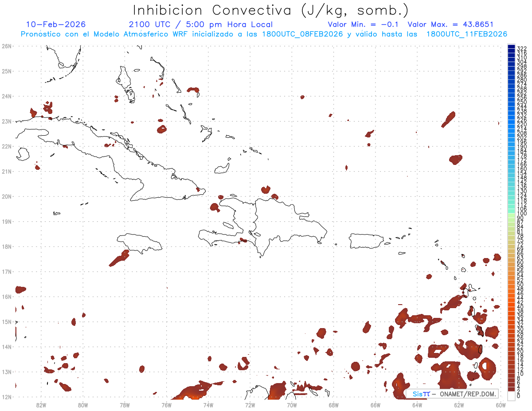Click the '74W' longitude label
Viewport: 532px width, 411px height.
[208, 404]
